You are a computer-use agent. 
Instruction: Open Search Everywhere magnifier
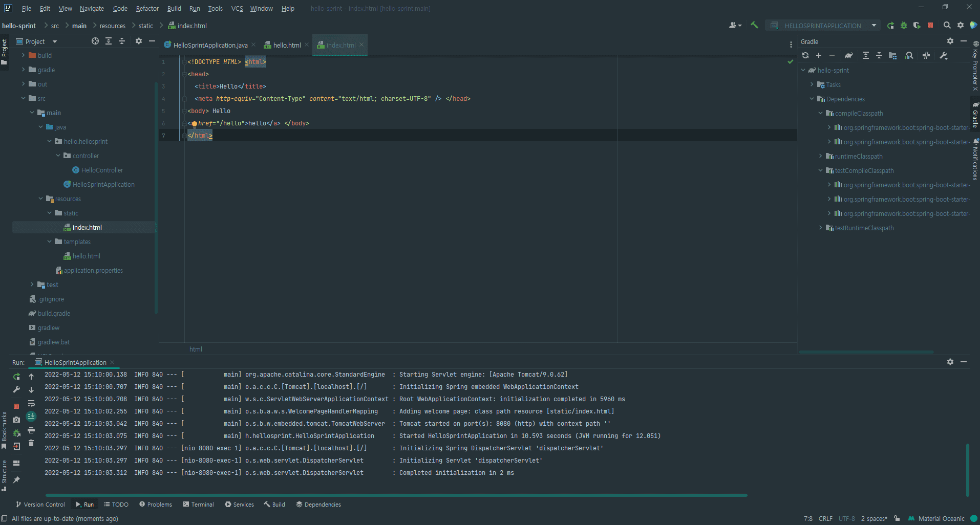pos(947,25)
